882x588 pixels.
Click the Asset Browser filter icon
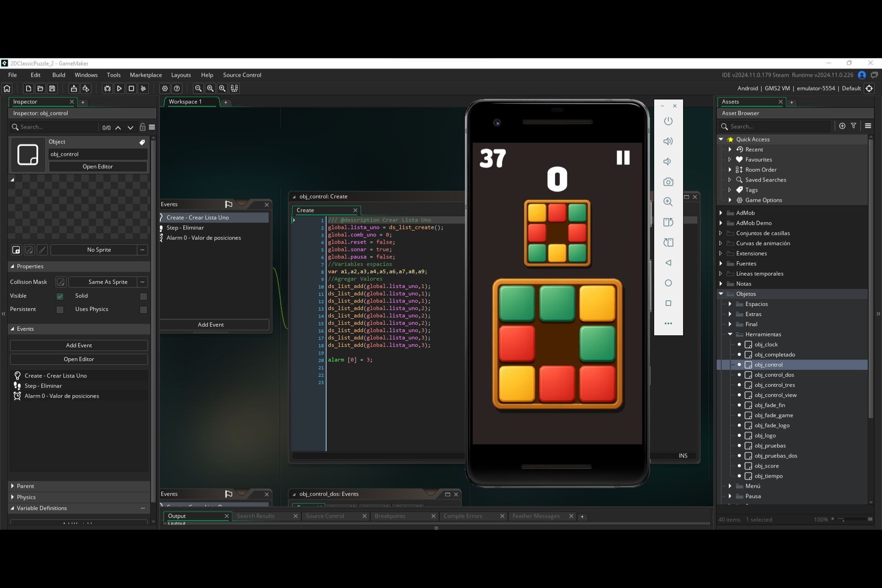click(x=854, y=126)
